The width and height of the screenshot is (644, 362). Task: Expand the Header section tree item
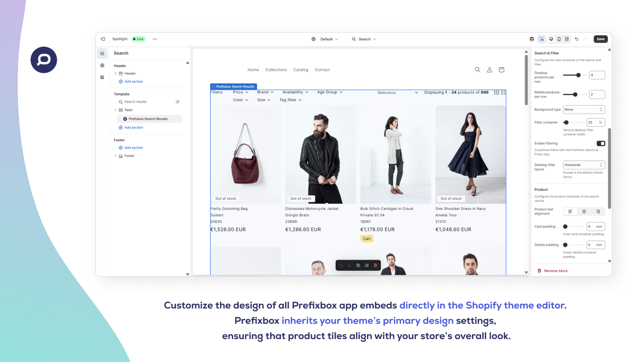click(116, 74)
